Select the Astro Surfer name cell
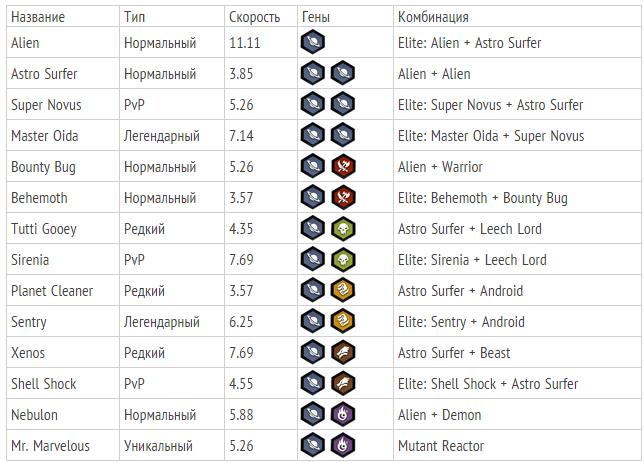 [63, 74]
